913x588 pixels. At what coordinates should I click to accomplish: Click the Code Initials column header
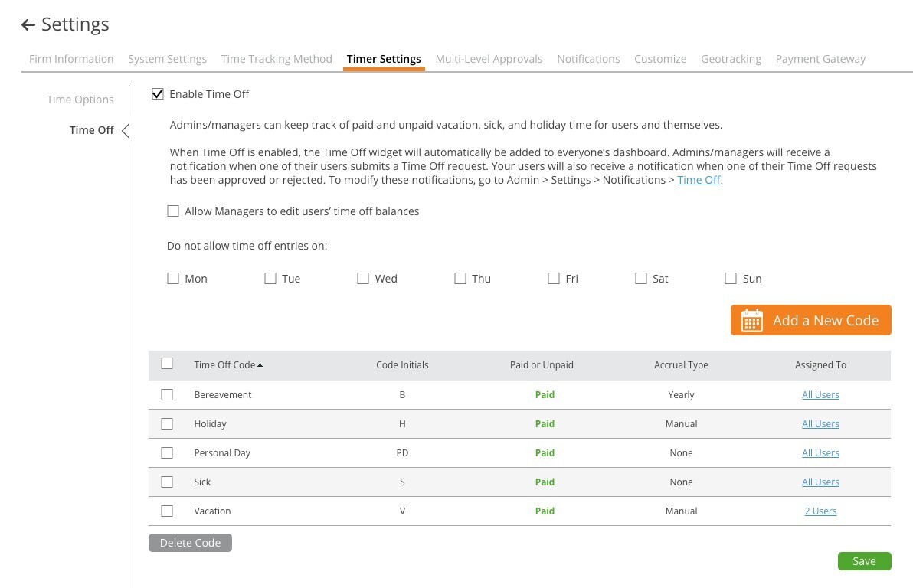pos(402,365)
